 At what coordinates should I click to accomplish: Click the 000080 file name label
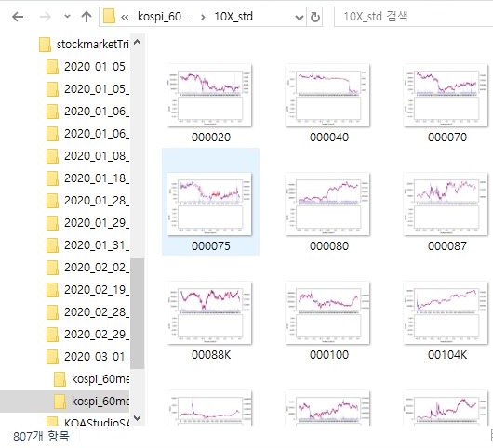329,246
